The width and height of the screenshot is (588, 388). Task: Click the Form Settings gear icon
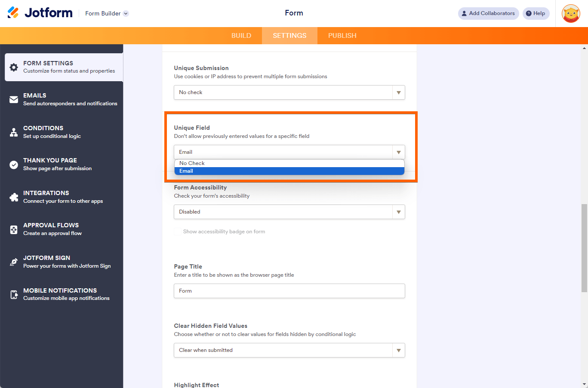click(x=14, y=67)
